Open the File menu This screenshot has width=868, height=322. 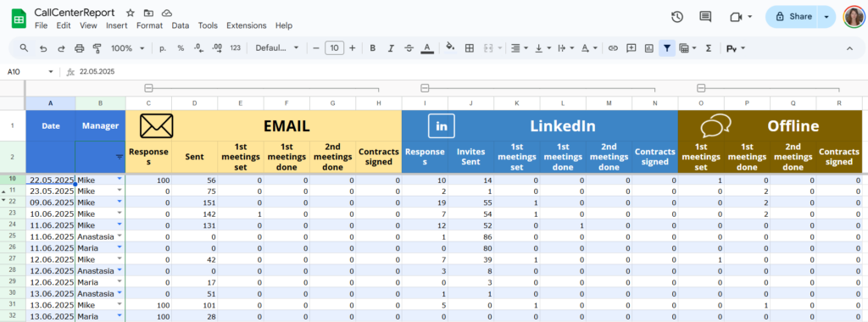pos(41,25)
